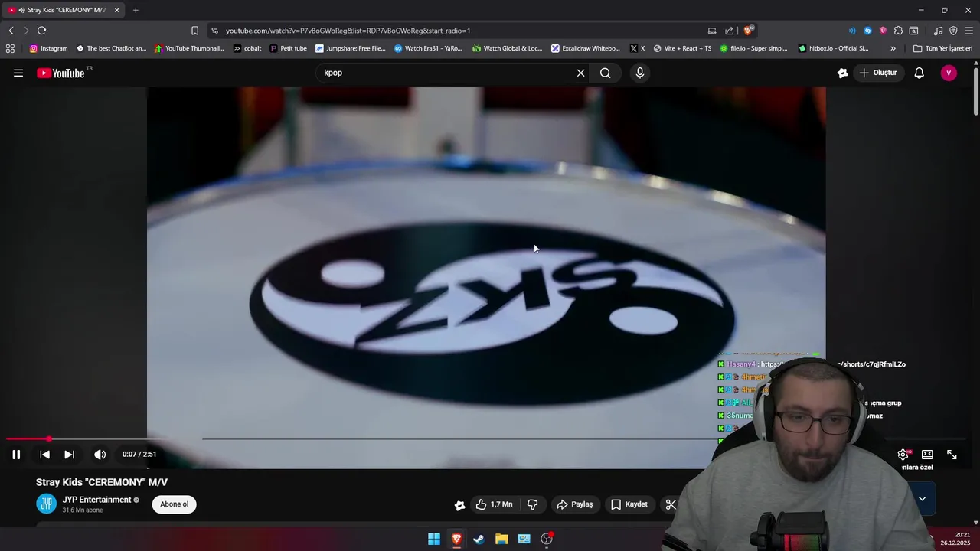The width and height of the screenshot is (980, 551).
Task: Click the YouTube search magnifier button
Action: coord(606,73)
